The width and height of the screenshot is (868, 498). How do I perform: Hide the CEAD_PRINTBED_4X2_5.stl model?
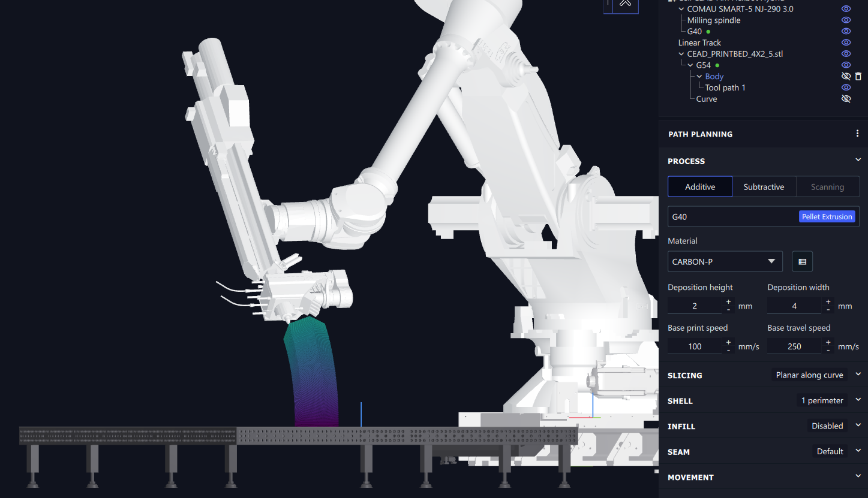click(x=846, y=54)
